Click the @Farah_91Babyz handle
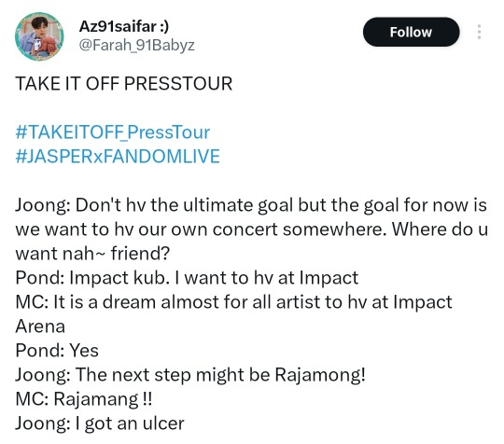Image resolution: width=504 pixels, height=444 pixels. click(136, 46)
